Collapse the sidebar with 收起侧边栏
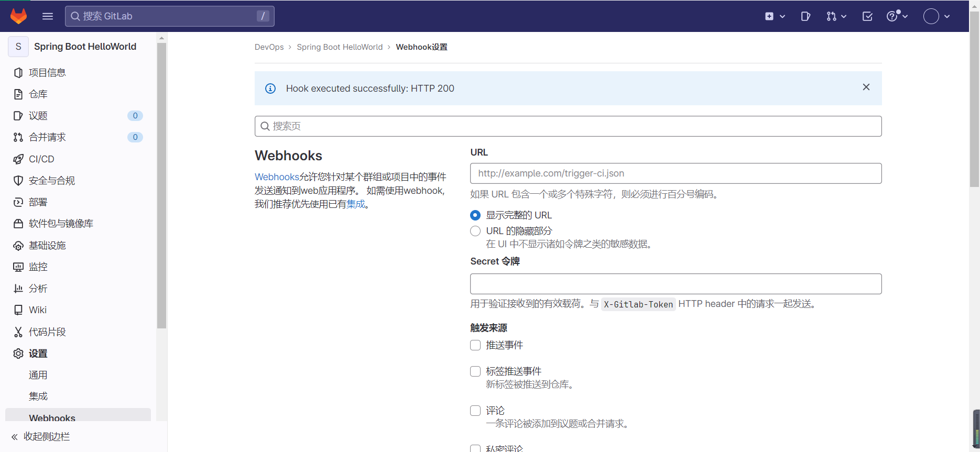The height and width of the screenshot is (452, 980). (41, 437)
